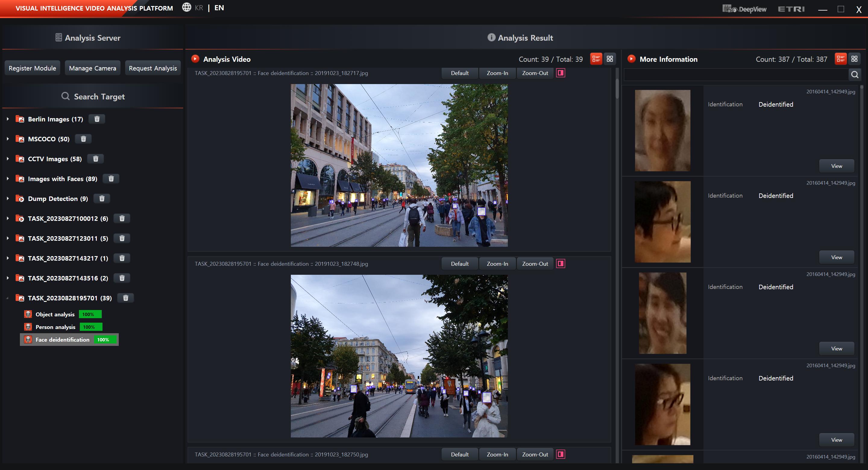
Task: Click Default for 20191023_182717.jpg
Action: (460, 73)
